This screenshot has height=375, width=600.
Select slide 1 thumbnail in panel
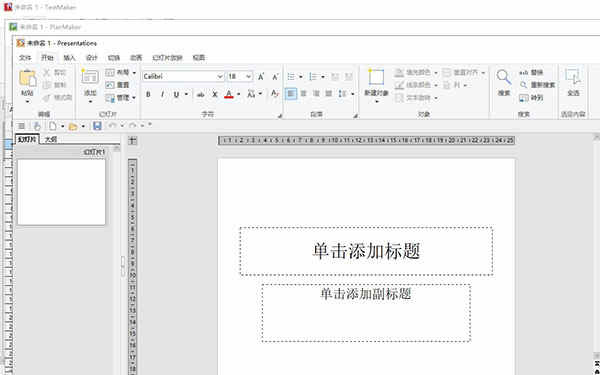(61, 192)
